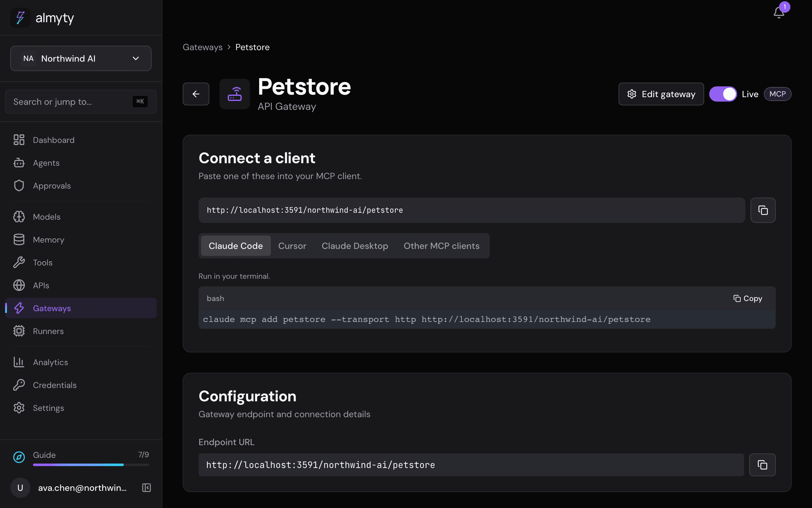This screenshot has height=508, width=812.
Task: Click the Endpoint URL value text
Action: point(320,465)
